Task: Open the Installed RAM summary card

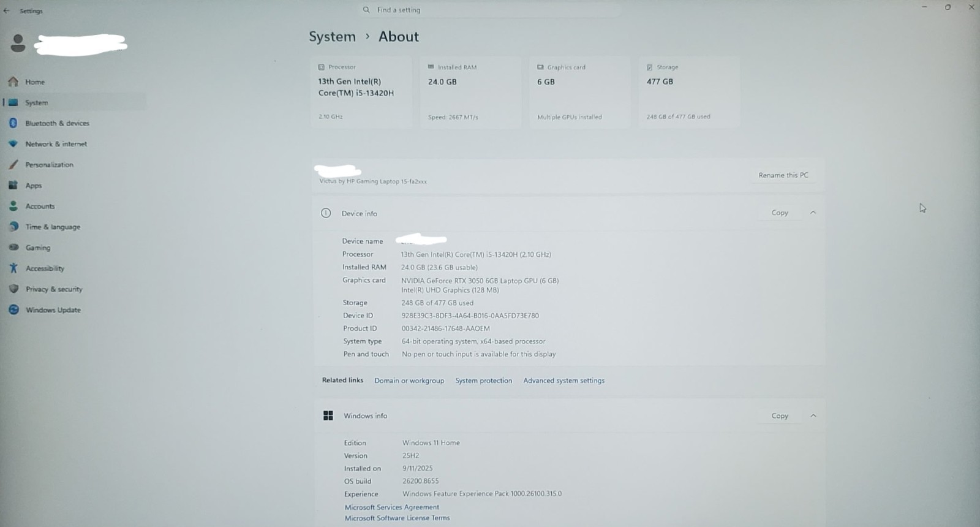Action: click(470, 92)
